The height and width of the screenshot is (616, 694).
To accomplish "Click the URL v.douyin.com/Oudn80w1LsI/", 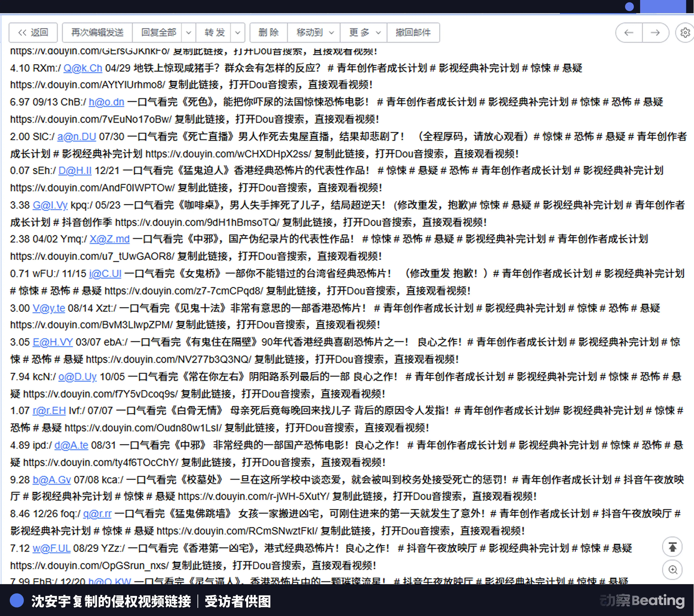I will [x=143, y=428].
